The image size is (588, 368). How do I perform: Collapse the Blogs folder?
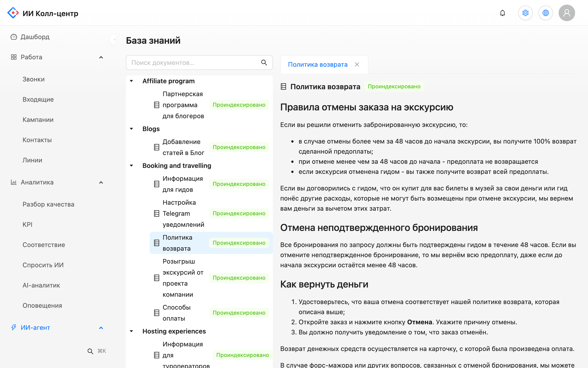(131, 129)
